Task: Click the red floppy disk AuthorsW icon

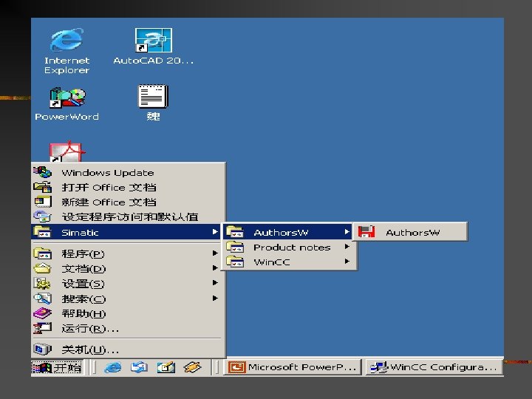Action: [x=366, y=232]
